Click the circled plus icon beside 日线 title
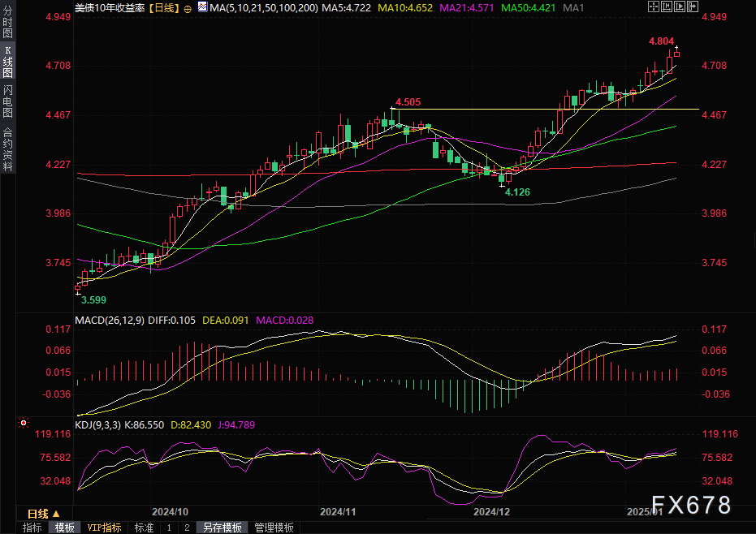756x534 pixels. tap(188, 7)
